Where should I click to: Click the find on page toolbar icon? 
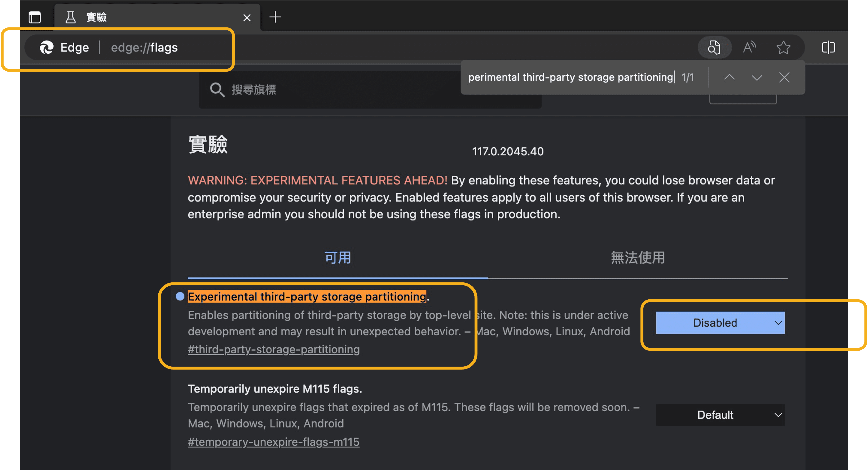pyautogui.click(x=714, y=48)
